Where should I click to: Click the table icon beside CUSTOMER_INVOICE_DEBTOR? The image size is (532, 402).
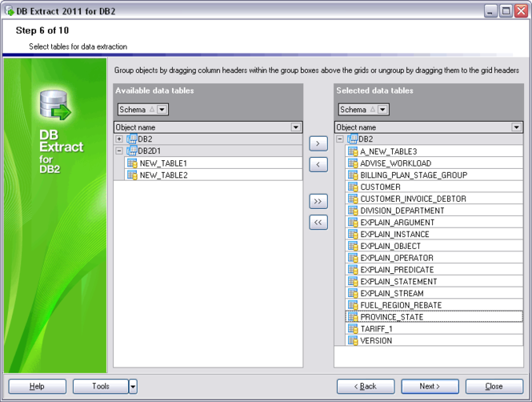353,199
